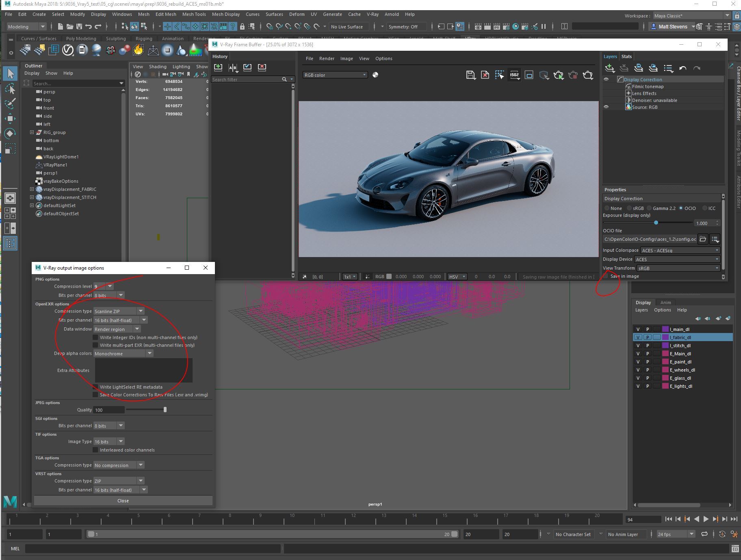The height and width of the screenshot is (560, 741).
Task: Open Deep alpha colors Monochrome dropdown
Action: click(x=123, y=354)
